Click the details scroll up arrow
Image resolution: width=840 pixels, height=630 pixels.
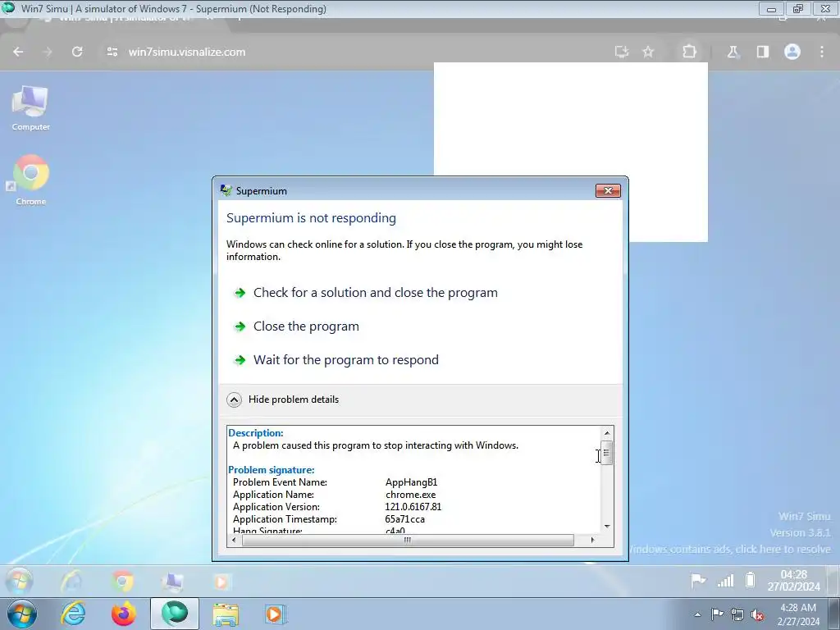pyautogui.click(x=607, y=433)
